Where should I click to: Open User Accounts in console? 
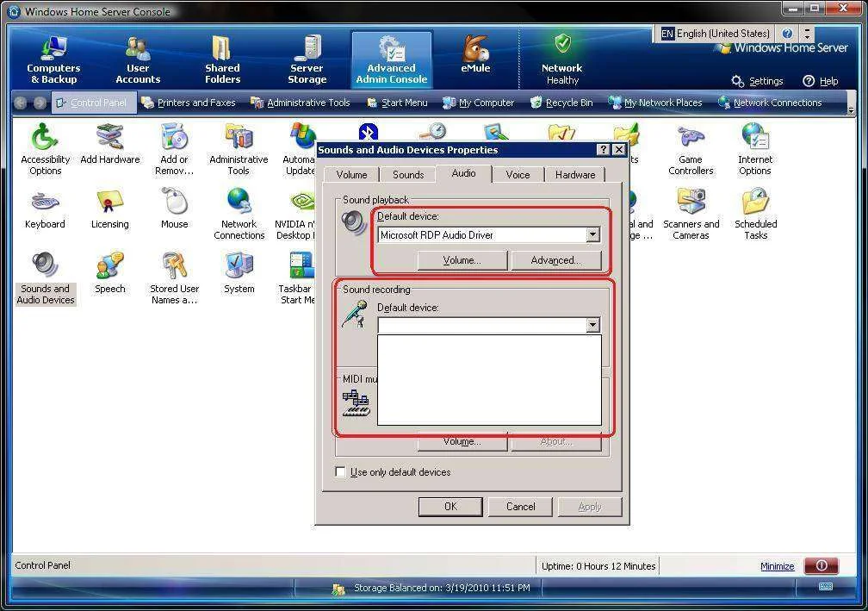pyautogui.click(x=138, y=59)
